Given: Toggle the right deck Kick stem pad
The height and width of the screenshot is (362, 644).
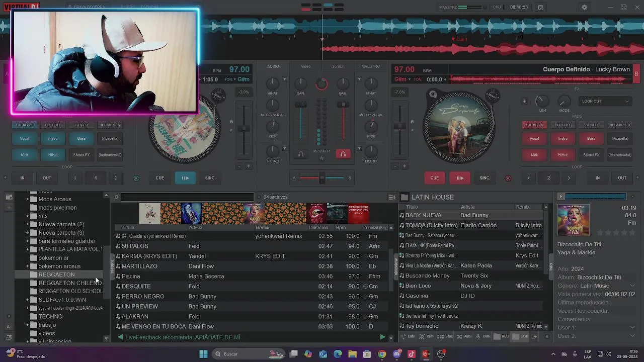Looking at the screenshot, I should pos(534,155).
